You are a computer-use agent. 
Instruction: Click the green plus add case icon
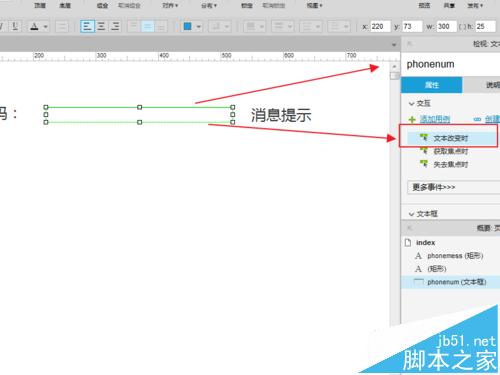coord(412,119)
